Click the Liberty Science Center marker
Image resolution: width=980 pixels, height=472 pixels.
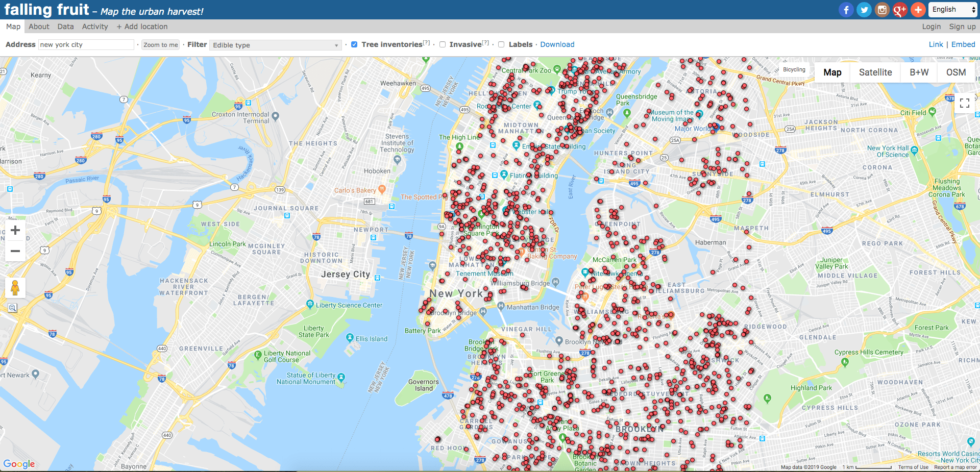tap(309, 304)
